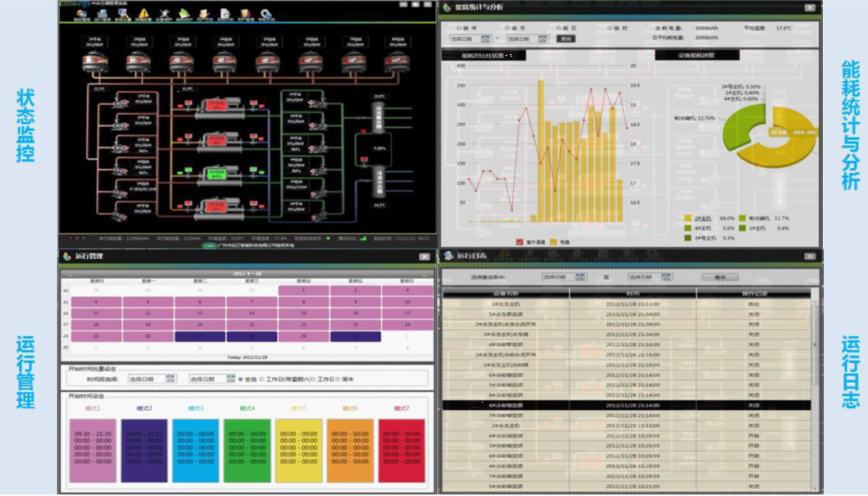Switch to the bar chart tab in energy window

point(484,56)
